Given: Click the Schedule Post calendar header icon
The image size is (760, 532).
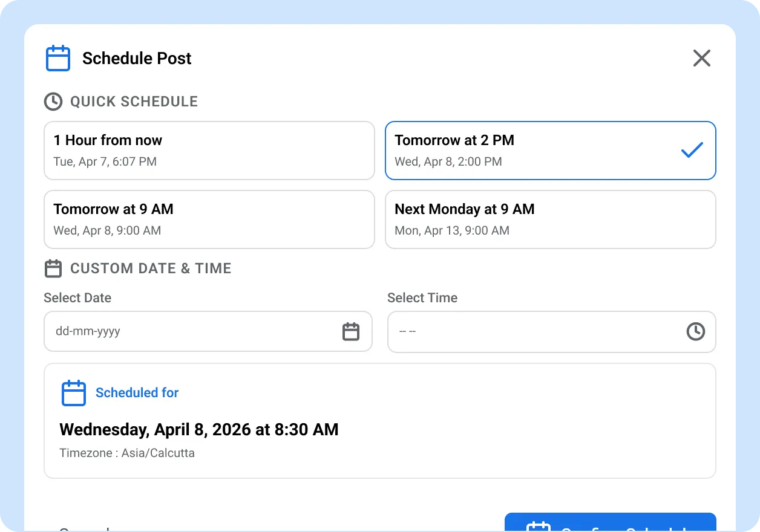Looking at the screenshot, I should (58, 58).
